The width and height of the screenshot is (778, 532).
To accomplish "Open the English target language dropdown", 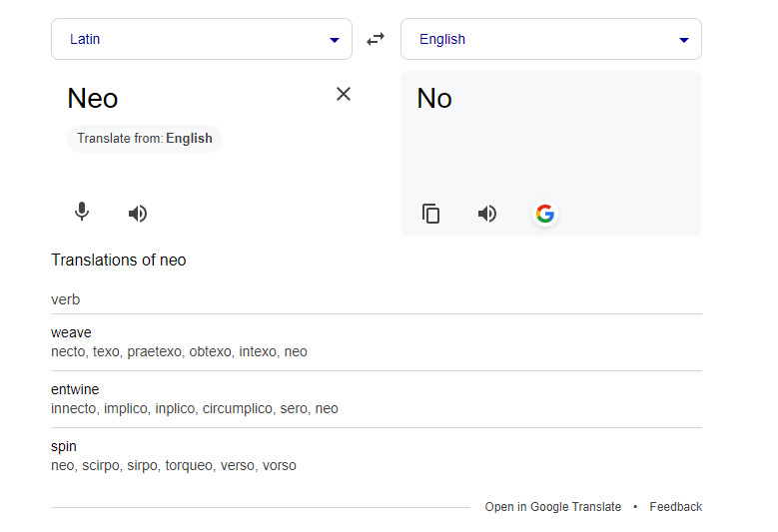I will 551,39.
